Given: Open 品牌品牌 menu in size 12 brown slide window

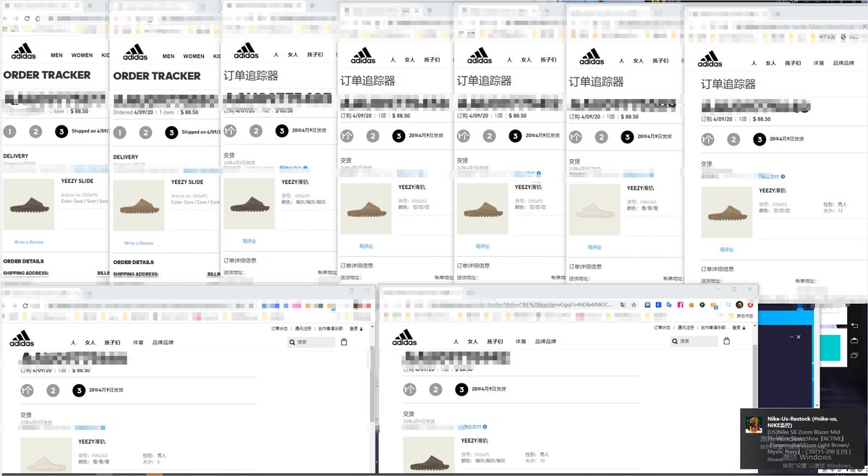Looking at the screenshot, I should (843, 64).
